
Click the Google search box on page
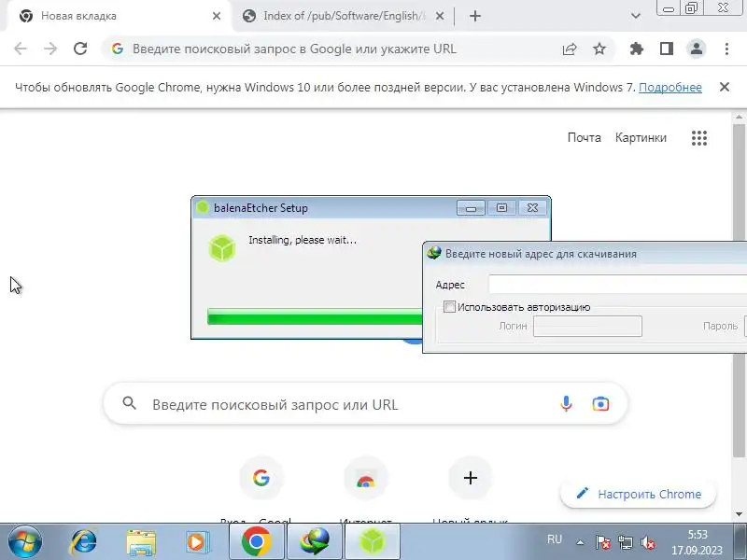click(x=365, y=404)
